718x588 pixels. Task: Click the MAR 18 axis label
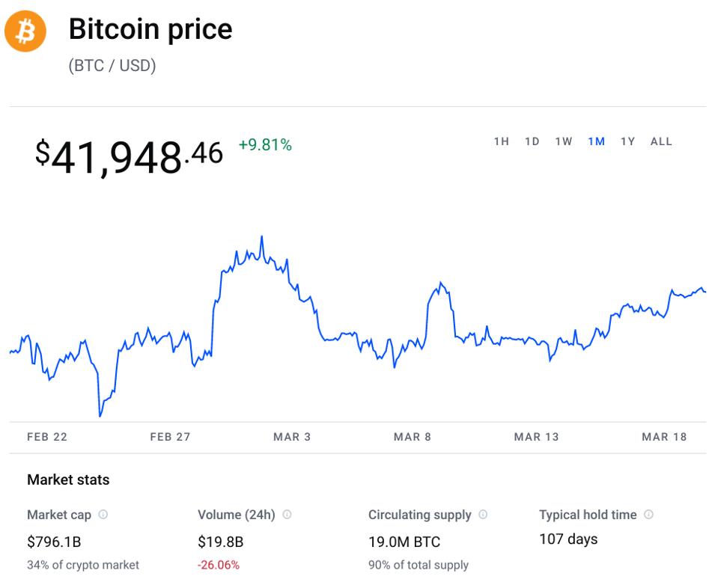(x=664, y=437)
